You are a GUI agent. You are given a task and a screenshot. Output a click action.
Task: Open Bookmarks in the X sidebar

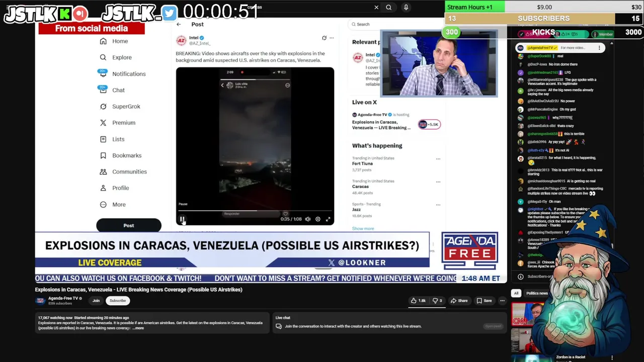coord(121,155)
